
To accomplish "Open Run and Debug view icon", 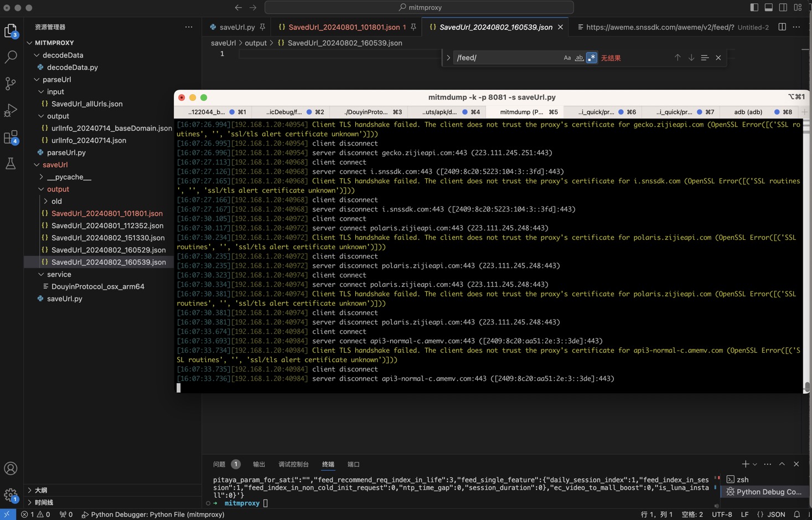I will 11,110.
